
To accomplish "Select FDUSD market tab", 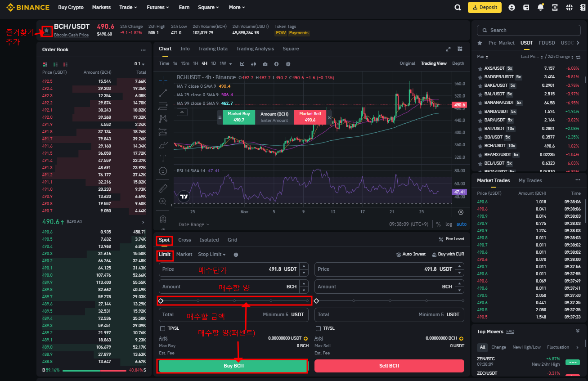I will (x=547, y=43).
